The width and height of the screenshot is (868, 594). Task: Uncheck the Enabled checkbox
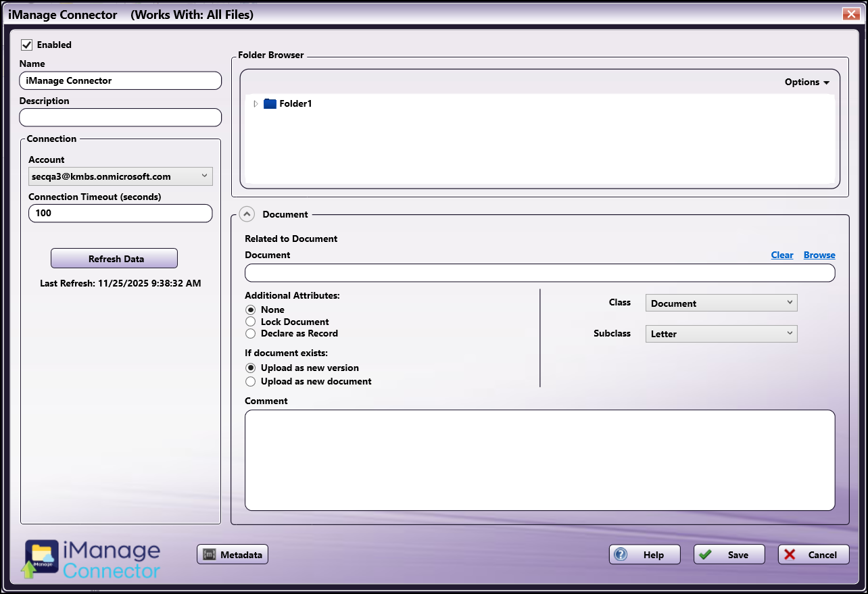[26, 45]
